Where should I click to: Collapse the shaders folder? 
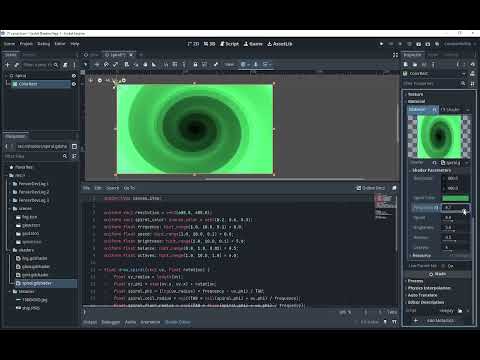tap(10, 250)
